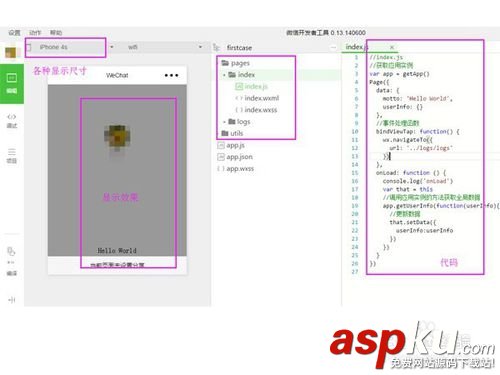500x375 pixels.
Task: Tap the three-dots menu in WeChat simulator
Action: click(x=171, y=75)
